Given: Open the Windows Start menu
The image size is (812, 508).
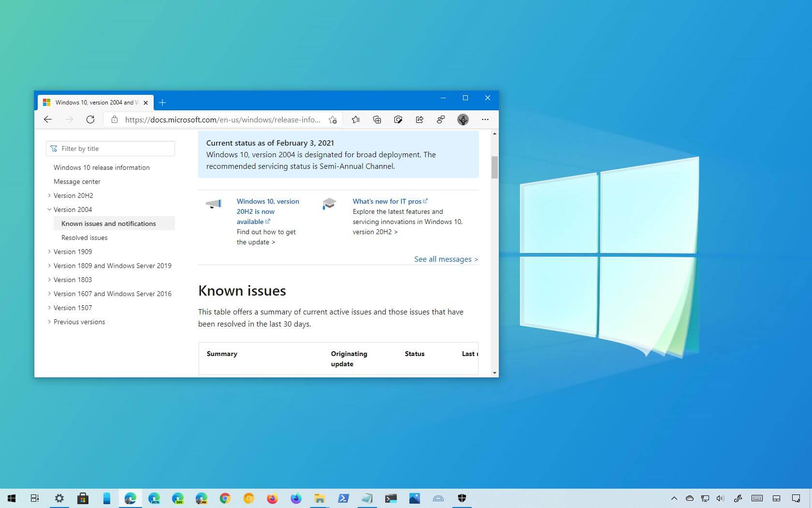Looking at the screenshot, I should tap(12, 498).
